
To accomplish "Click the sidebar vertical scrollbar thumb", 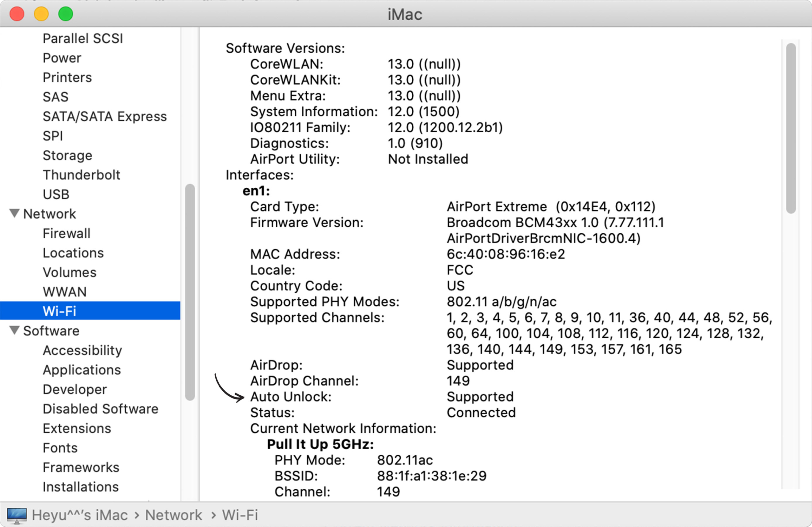I will coord(190,292).
